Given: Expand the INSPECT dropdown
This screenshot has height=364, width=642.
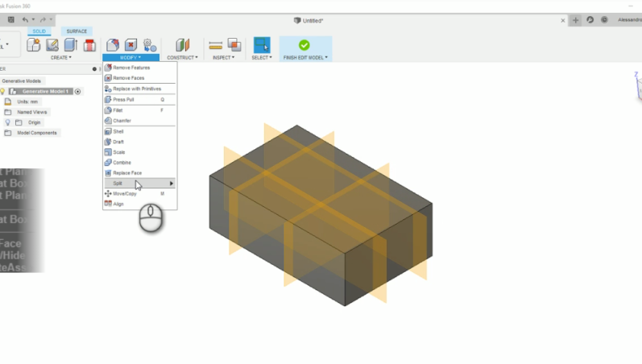Looking at the screenshot, I should coord(224,58).
